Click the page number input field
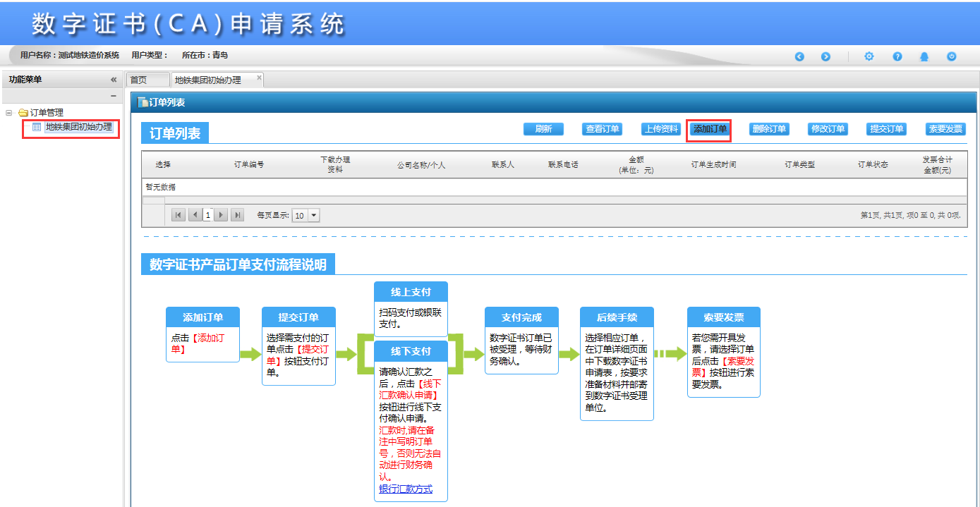This screenshot has width=980, height=507. pos(207,216)
